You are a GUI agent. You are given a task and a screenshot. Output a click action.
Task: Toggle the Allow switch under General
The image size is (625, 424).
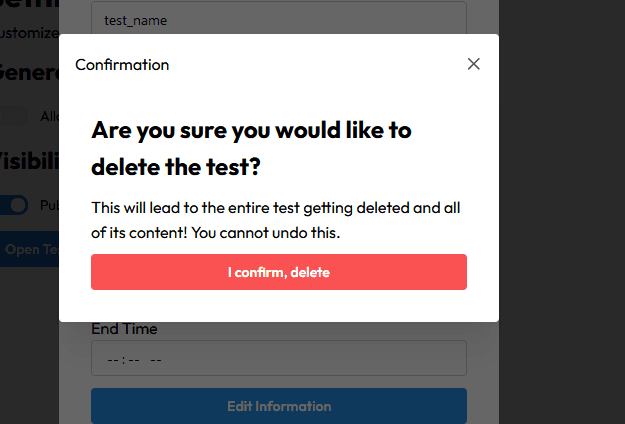tap(14, 116)
